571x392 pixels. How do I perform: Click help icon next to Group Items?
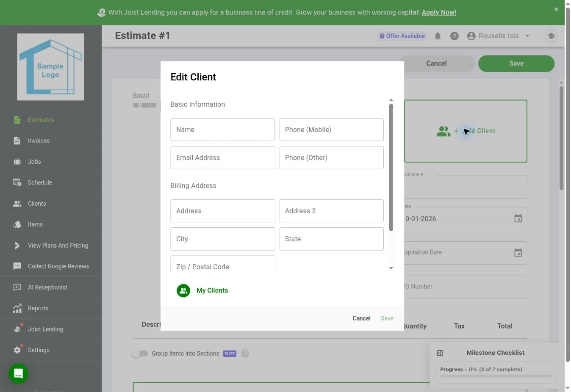point(245,353)
